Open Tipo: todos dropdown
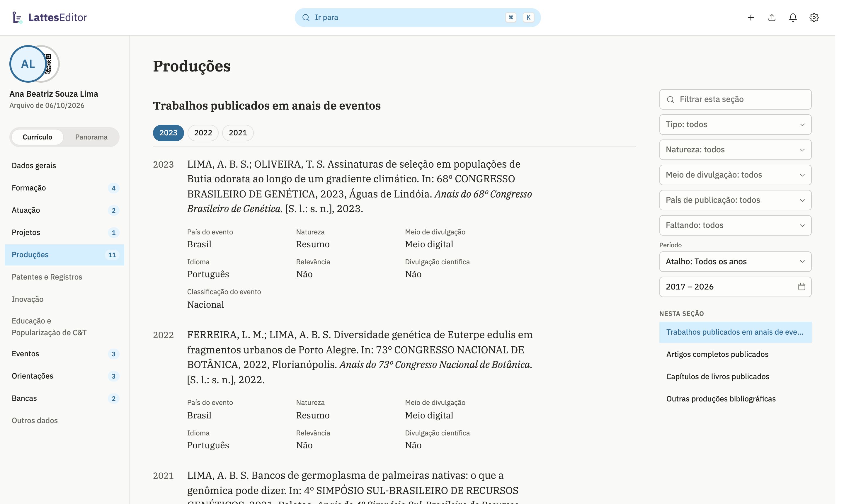 735,124
